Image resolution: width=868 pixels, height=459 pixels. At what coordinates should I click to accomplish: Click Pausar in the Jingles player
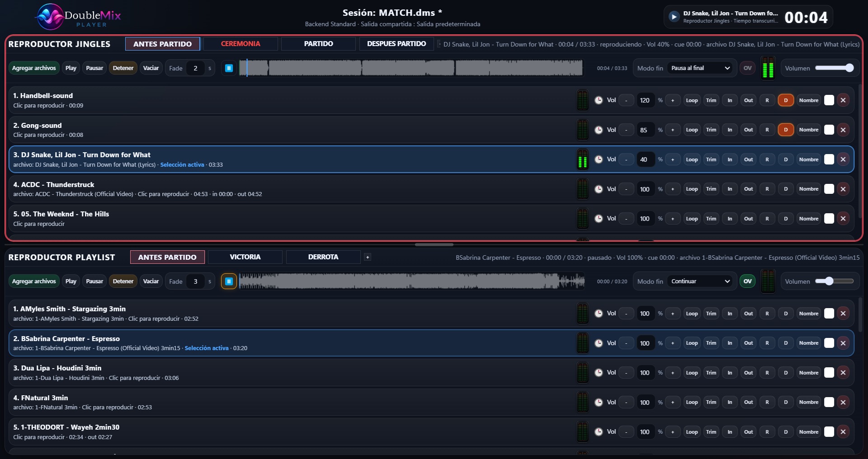[94, 68]
